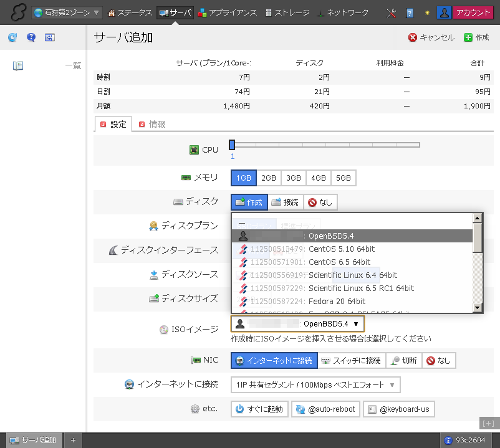Click the yellow star icon in top bar
This screenshot has width=500, height=448.
pos(427,12)
